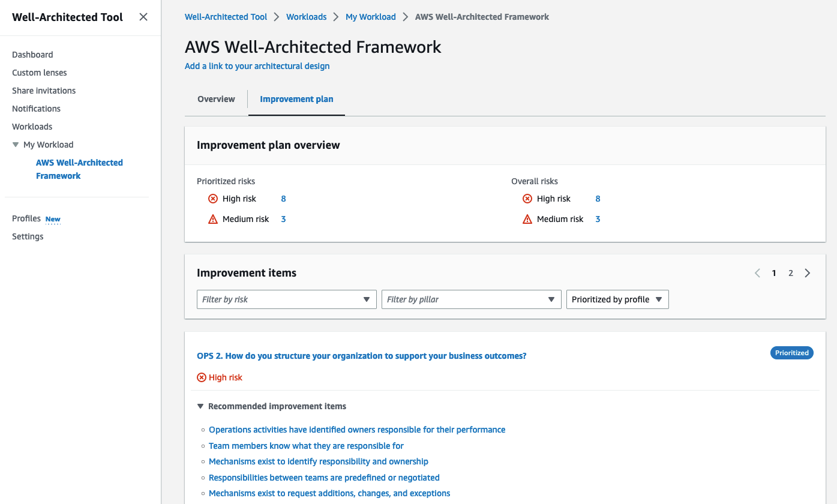
Task: Click the previous page arrow in pagination
Action: click(757, 273)
